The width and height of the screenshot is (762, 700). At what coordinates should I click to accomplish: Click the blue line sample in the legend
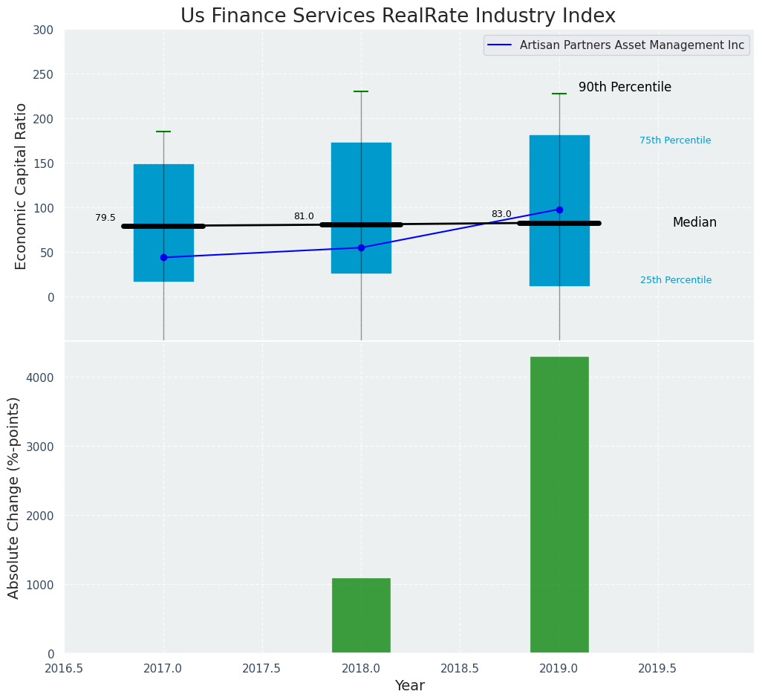click(x=501, y=45)
